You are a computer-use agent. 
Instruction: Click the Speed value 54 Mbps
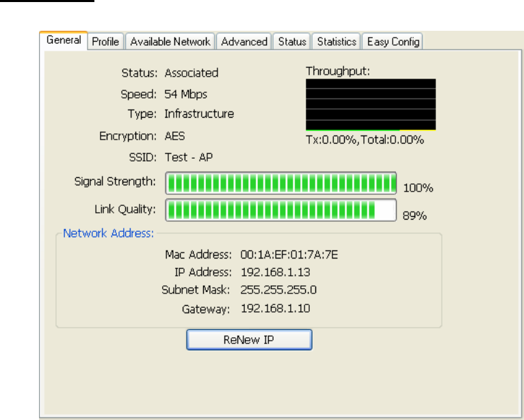186,94
